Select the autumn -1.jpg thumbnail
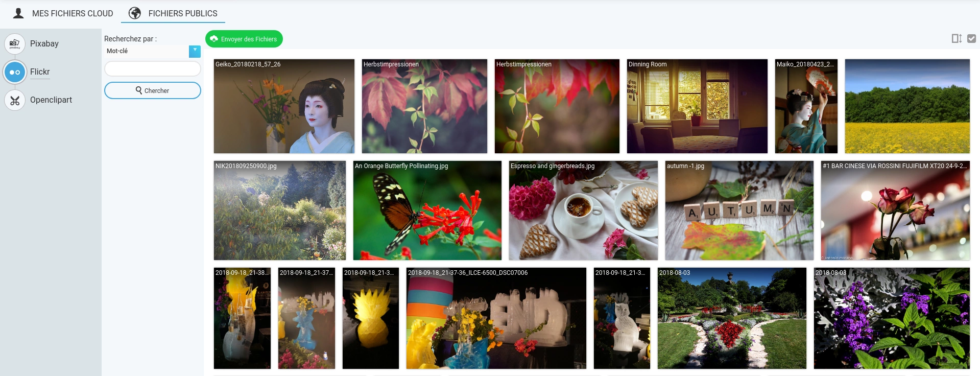Viewport: 980px width, 376px height. click(739, 210)
